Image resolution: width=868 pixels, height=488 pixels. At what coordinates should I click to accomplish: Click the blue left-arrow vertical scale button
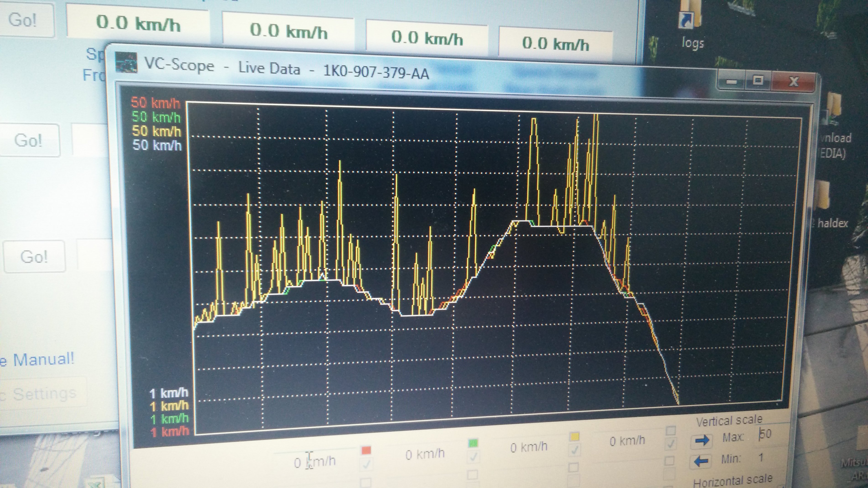[x=701, y=461]
